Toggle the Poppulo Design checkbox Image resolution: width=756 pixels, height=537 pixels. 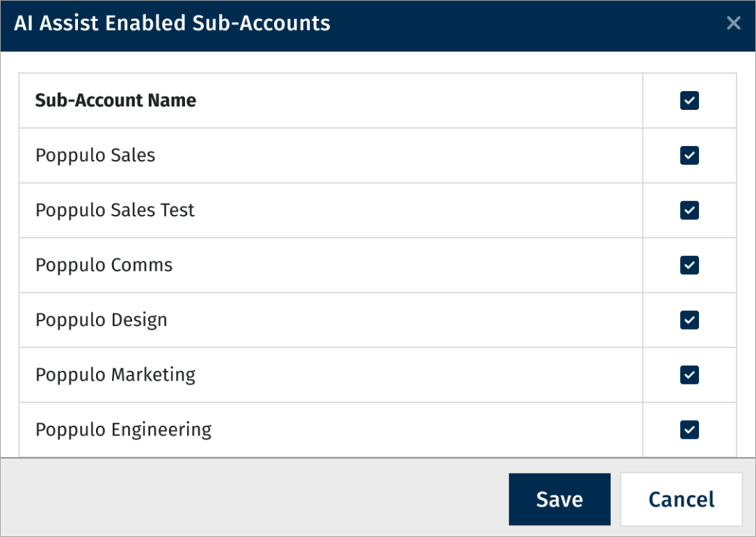(x=689, y=320)
